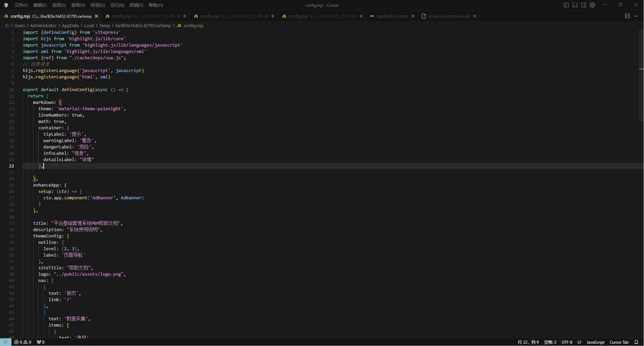Screen dimensions: 644x346
Task: Open Cursor Tab status bar item
Action: [619, 342]
